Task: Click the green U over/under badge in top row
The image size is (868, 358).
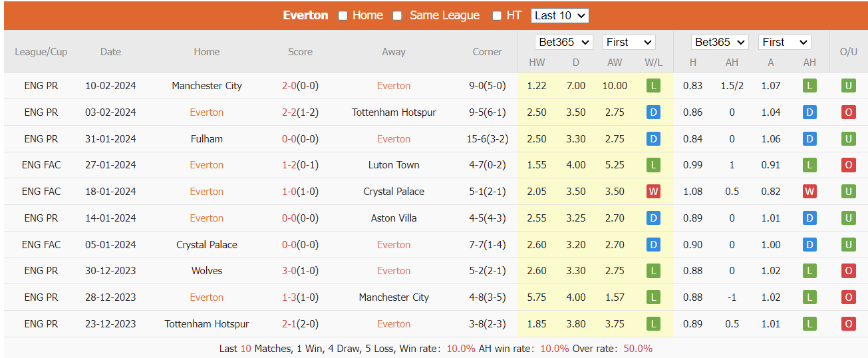Action: pos(848,86)
